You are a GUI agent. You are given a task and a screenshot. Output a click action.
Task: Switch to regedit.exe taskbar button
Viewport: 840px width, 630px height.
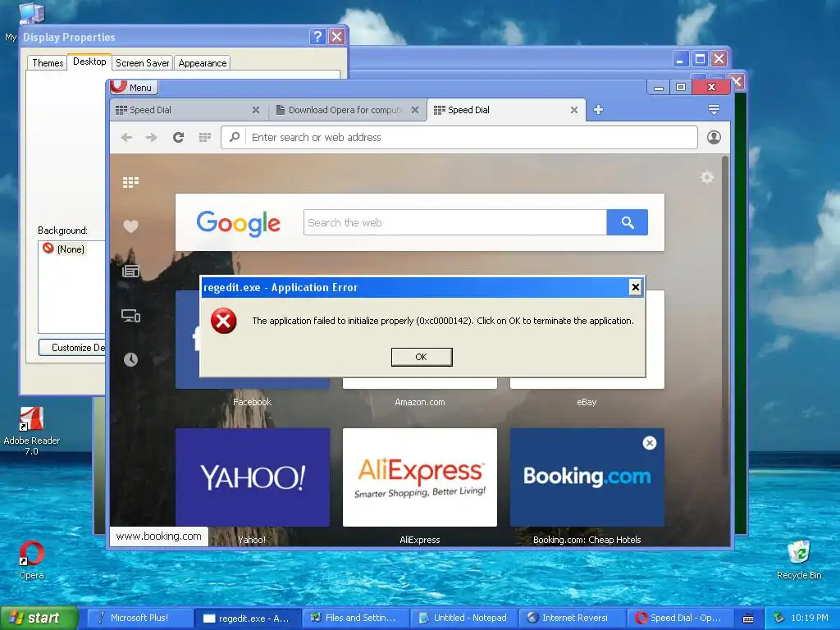[x=248, y=619]
